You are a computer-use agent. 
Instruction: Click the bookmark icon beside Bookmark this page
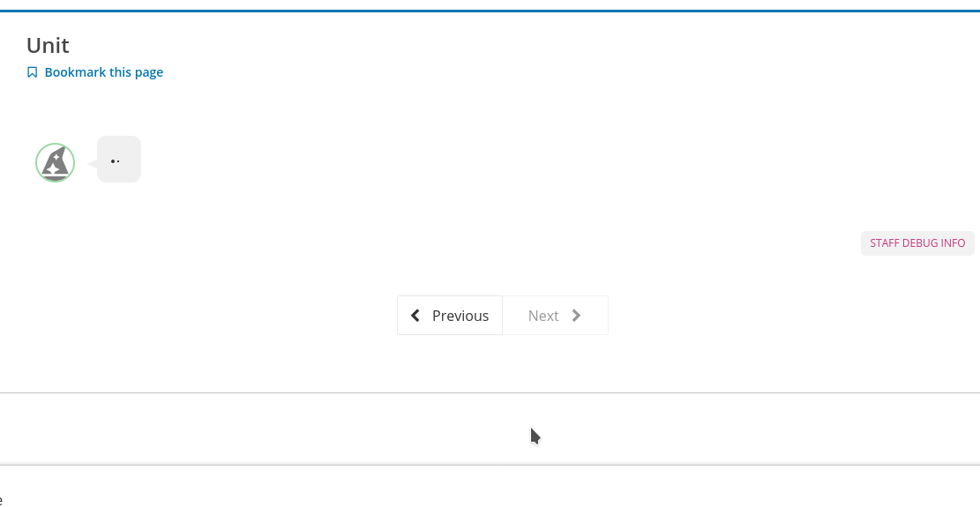(33, 72)
